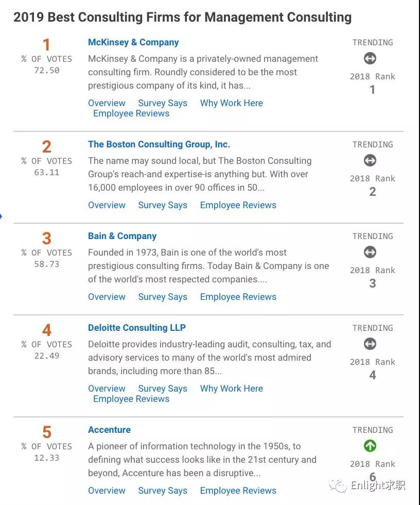Open The Boston Consulting Group, Inc. link
Viewport: 420px width, 505px height.
coord(159,144)
